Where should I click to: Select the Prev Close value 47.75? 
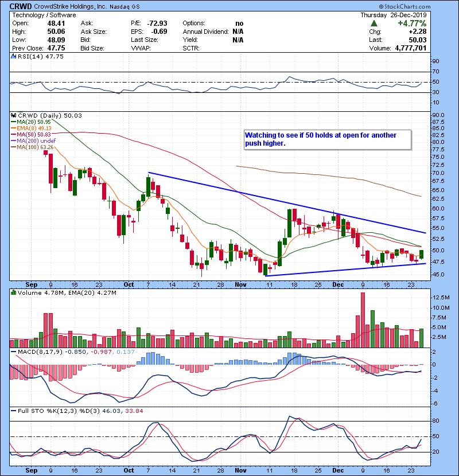coord(56,48)
